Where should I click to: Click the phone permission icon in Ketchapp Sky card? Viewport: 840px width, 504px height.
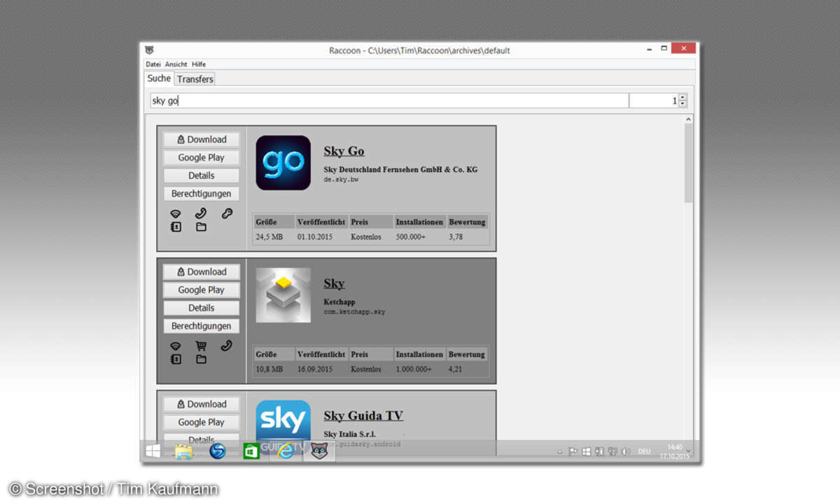tap(227, 346)
